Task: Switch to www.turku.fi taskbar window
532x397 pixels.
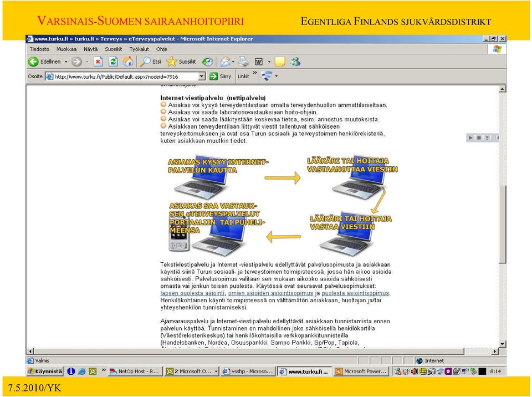Action: (304, 371)
